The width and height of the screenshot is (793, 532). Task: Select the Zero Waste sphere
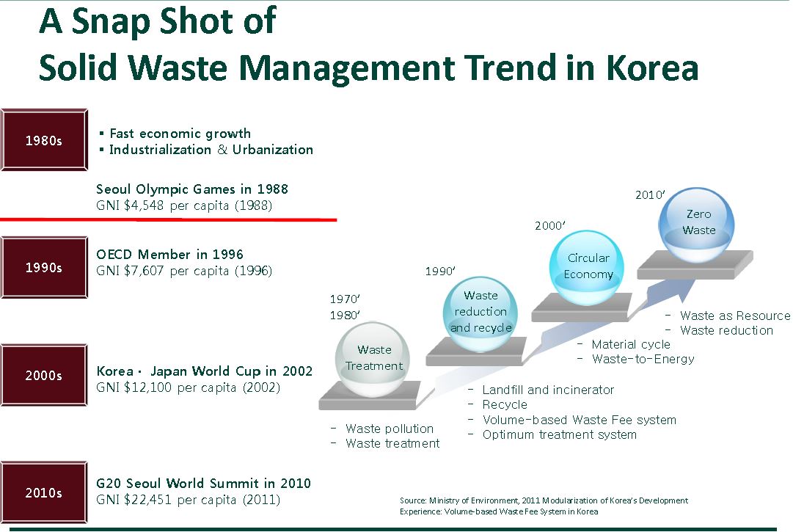tap(697, 225)
